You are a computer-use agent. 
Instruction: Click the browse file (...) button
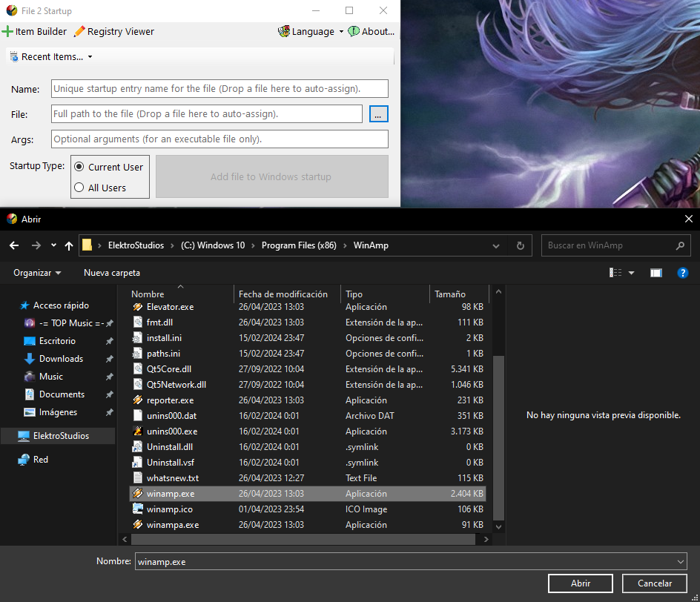point(379,113)
